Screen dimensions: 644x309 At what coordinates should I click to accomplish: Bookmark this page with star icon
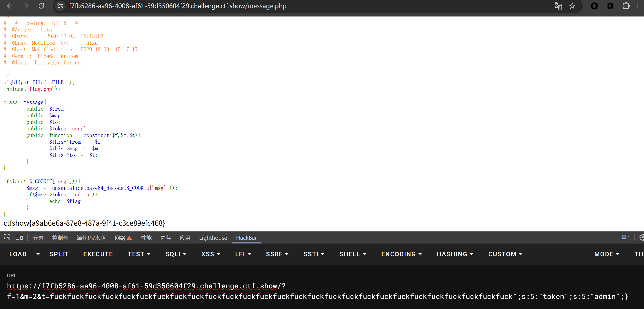572,6
